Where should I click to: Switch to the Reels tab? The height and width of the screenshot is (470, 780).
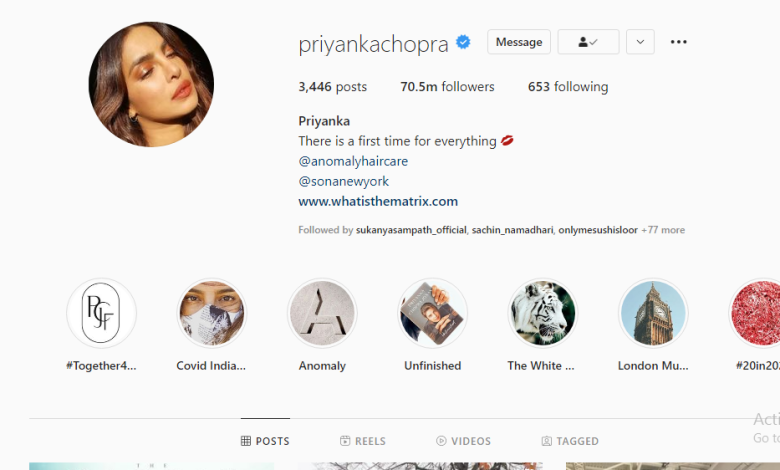[363, 441]
